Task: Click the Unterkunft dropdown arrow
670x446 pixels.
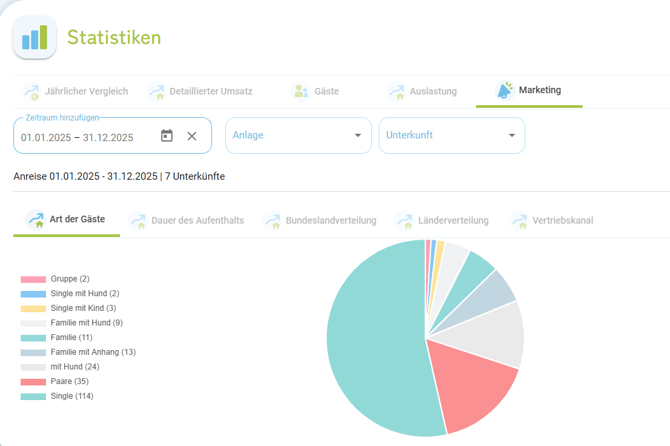Action: [x=511, y=135]
